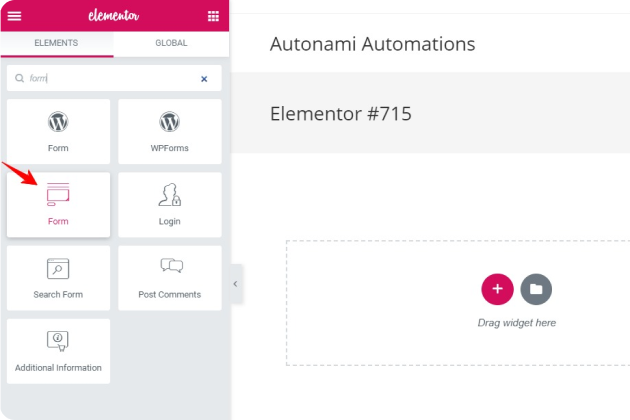Switch to the ELEMENTS tab

click(x=57, y=44)
